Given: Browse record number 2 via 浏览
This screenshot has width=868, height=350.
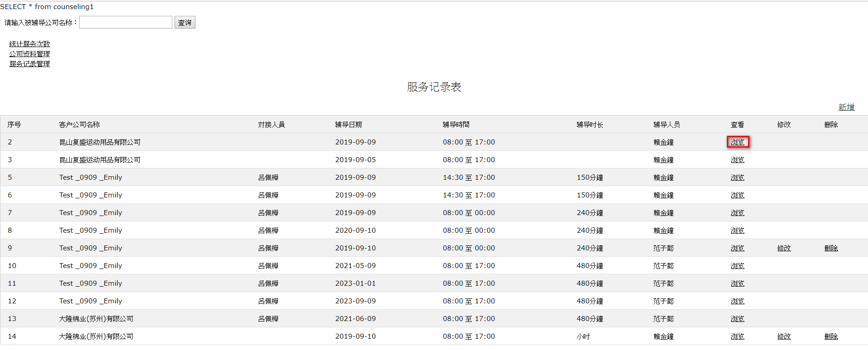Looking at the screenshot, I should (737, 142).
